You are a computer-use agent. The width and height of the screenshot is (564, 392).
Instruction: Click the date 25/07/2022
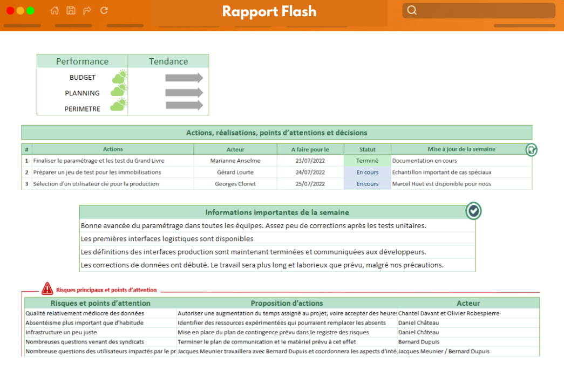[310, 184]
